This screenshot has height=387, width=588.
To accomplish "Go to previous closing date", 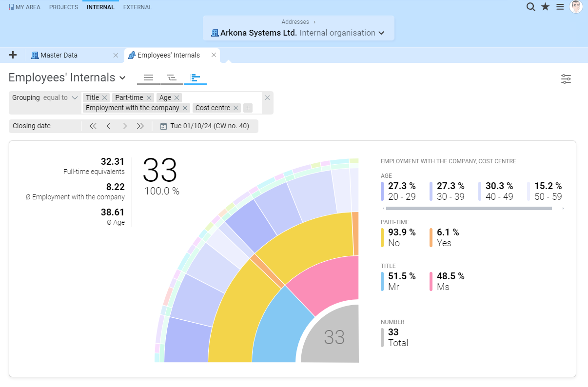I will (109, 126).
